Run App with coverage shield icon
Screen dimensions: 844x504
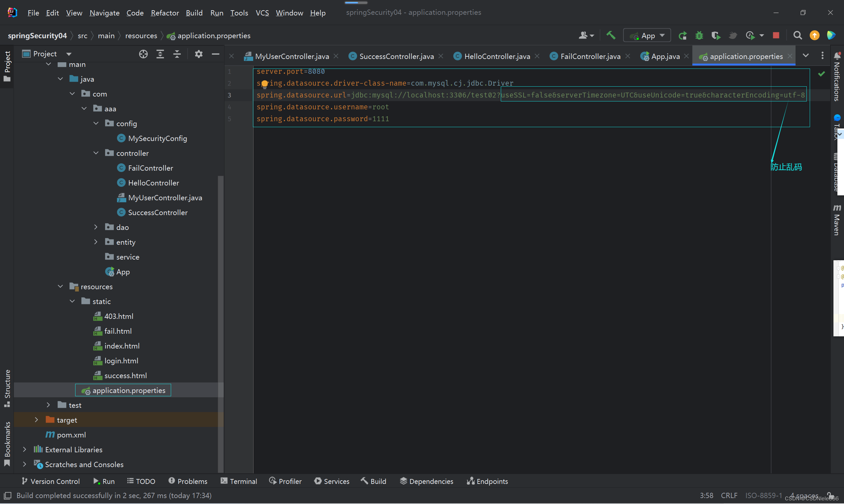pos(715,35)
